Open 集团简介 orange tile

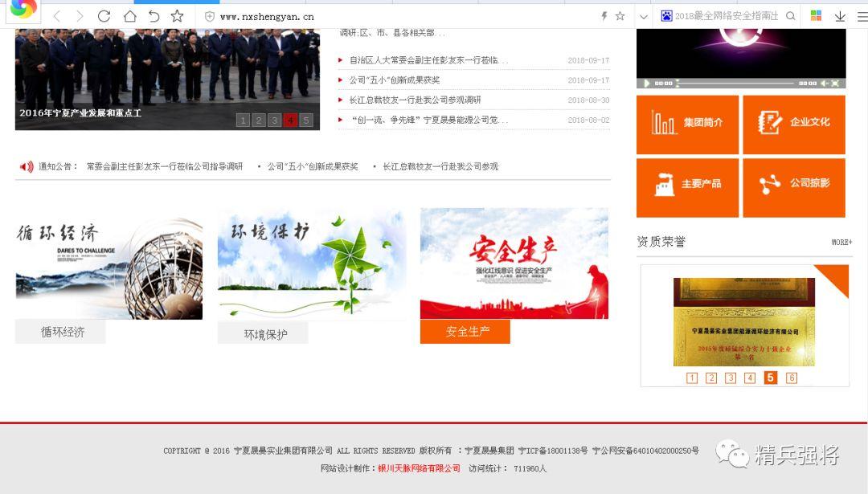pyautogui.click(x=687, y=125)
